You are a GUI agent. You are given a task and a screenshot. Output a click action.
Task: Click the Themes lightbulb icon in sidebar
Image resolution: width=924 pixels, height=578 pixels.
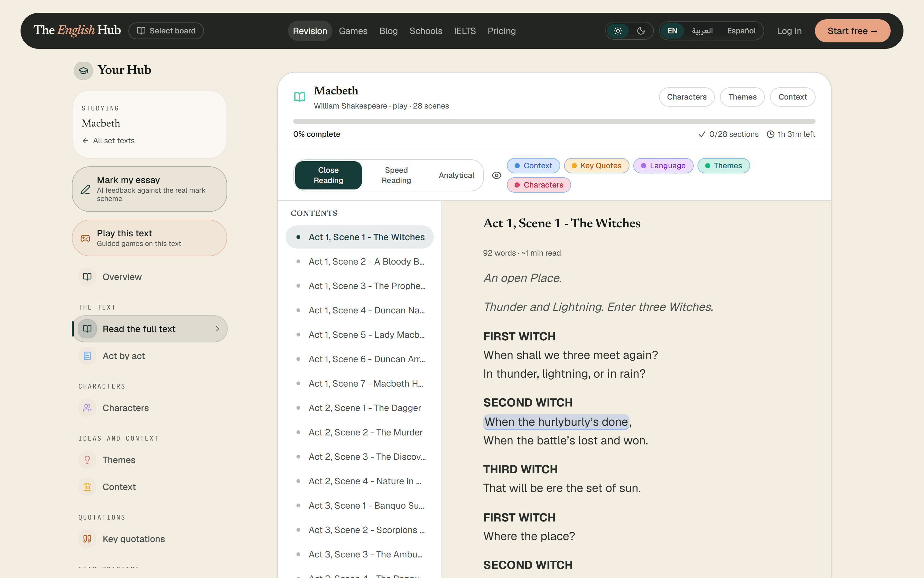88,460
